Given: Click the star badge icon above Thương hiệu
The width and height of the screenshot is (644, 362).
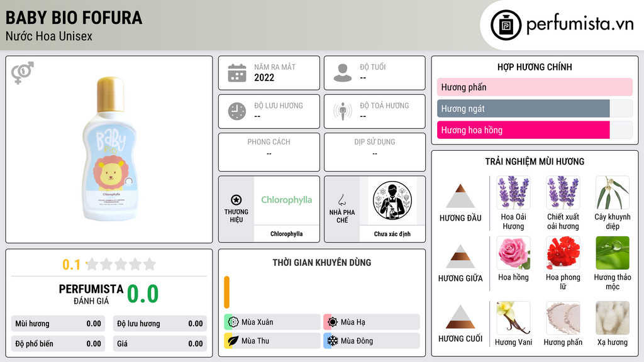Looking at the screenshot, I should pos(236,200).
